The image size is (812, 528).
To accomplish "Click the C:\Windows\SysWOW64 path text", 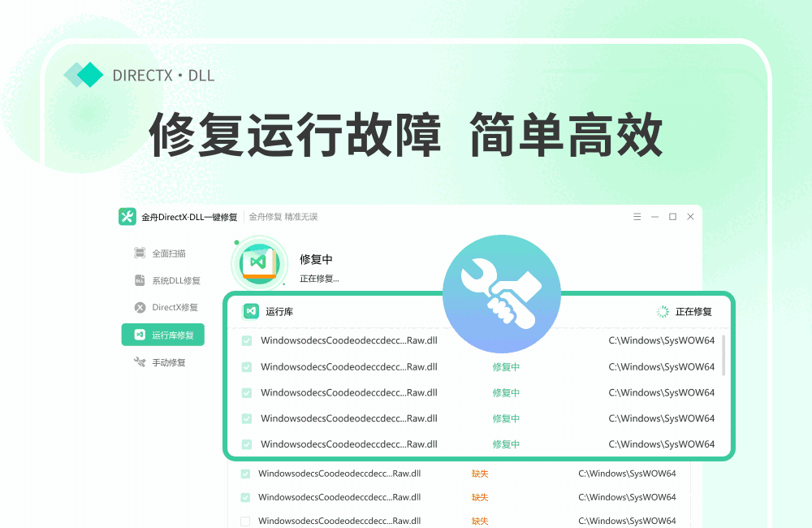I will click(x=662, y=340).
